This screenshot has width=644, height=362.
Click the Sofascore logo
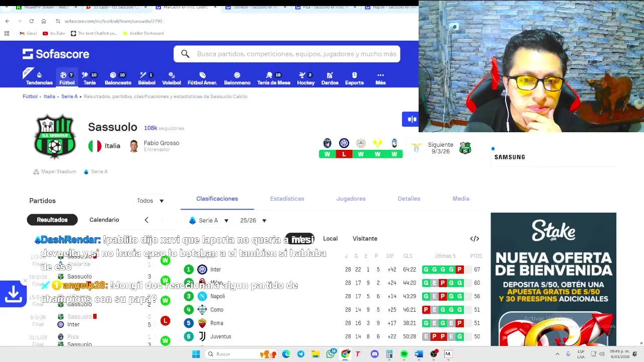click(56, 54)
